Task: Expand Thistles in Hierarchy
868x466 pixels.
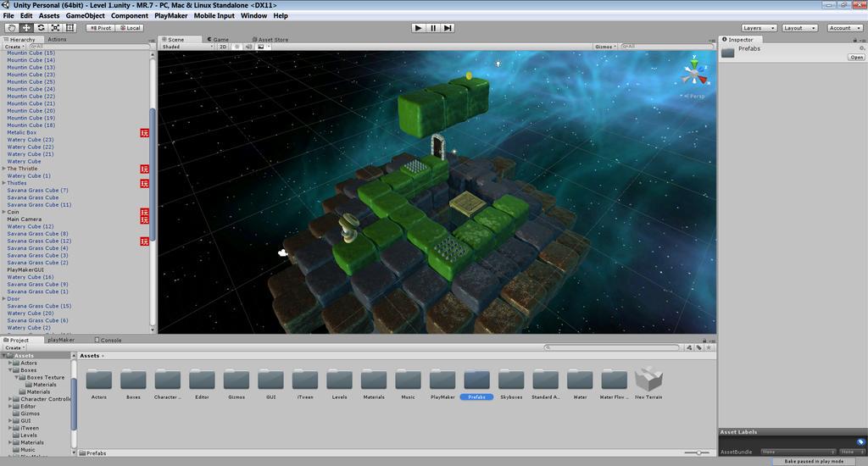Action: click(x=4, y=183)
